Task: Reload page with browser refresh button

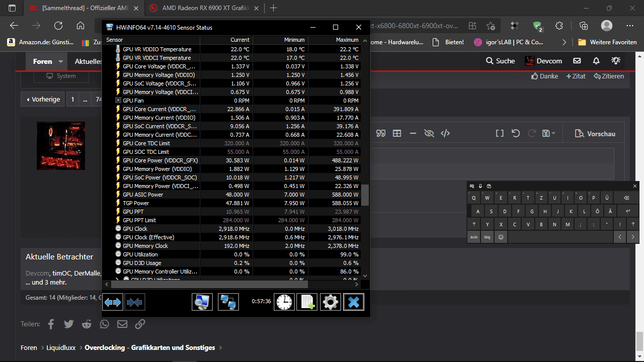Action: pyautogui.click(x=58, y=26)
